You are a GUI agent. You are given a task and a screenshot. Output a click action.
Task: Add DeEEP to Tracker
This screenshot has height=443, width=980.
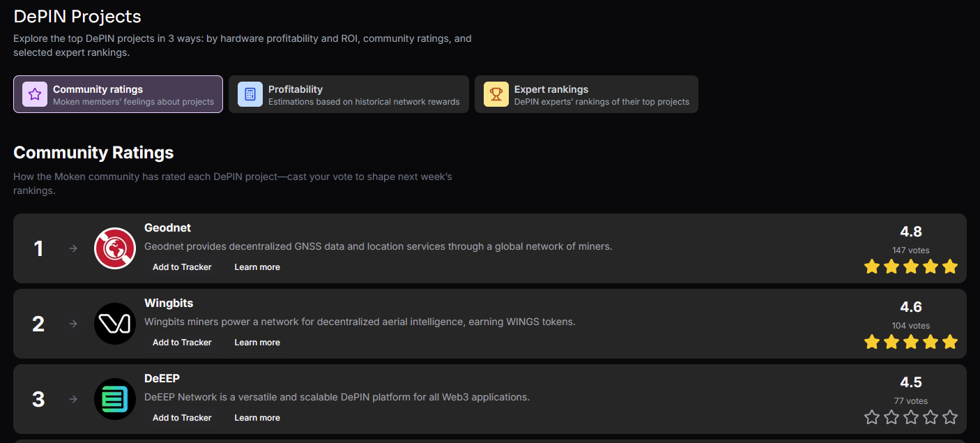click(x=182, y=418)
